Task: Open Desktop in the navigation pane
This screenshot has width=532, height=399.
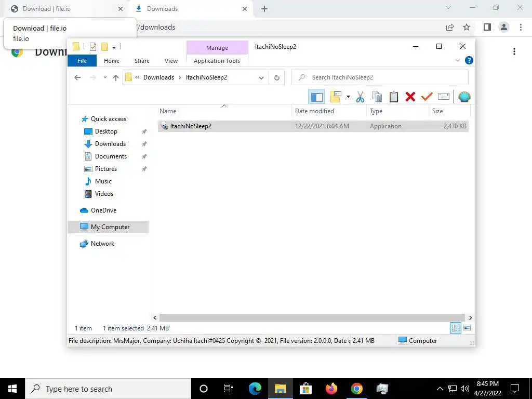Action: pos(106,131)
